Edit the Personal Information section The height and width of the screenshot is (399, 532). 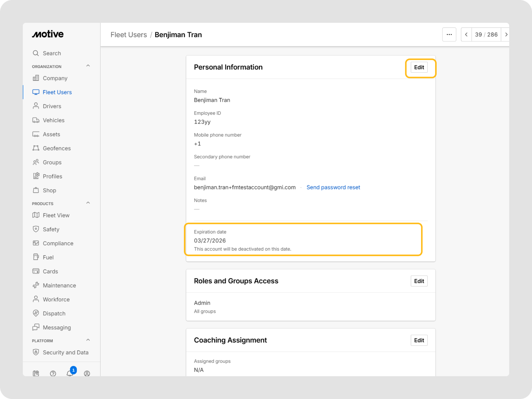(x=419, y=68)
